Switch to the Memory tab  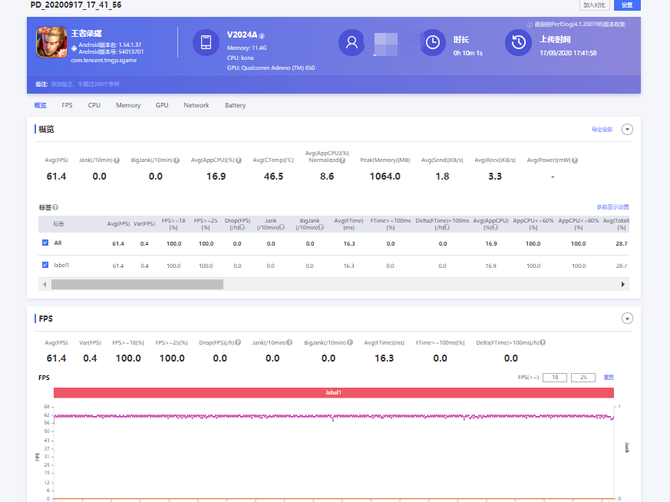pyautogui.click(x=128, y=105)
